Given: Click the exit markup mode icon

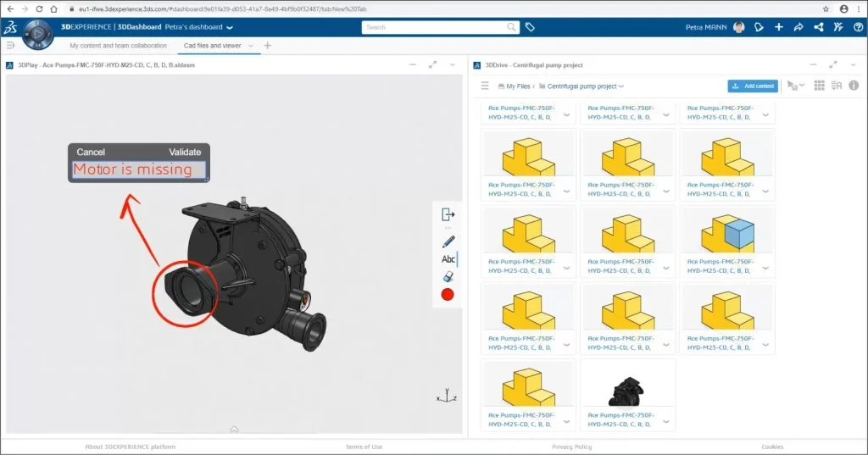Looking at the screenshot, I should point(448,215).
